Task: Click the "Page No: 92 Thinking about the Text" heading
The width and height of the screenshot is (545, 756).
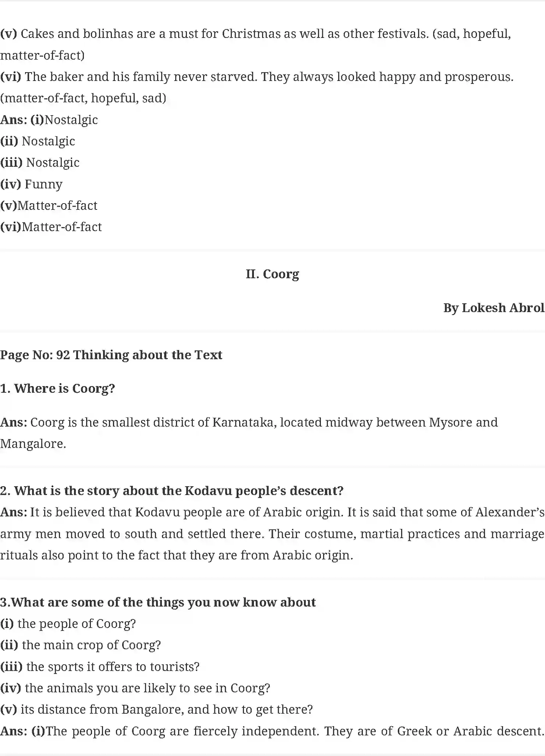Action: pyautogui.click(x=111, y=355)
